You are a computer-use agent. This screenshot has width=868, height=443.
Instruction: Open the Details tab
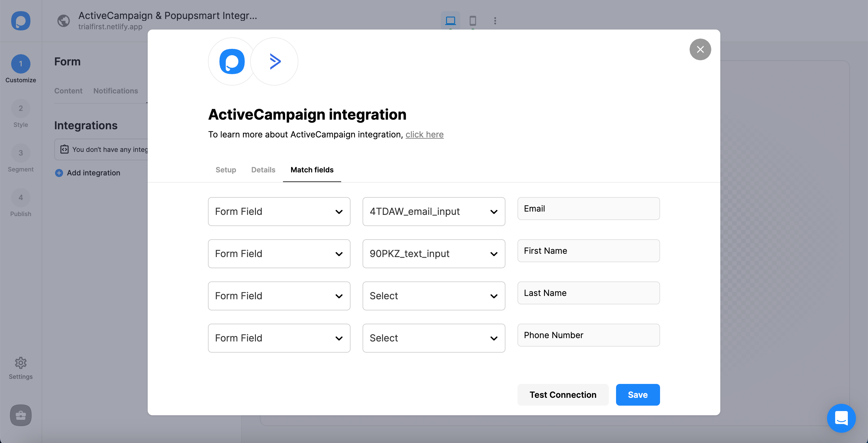(x=263, y=170)
